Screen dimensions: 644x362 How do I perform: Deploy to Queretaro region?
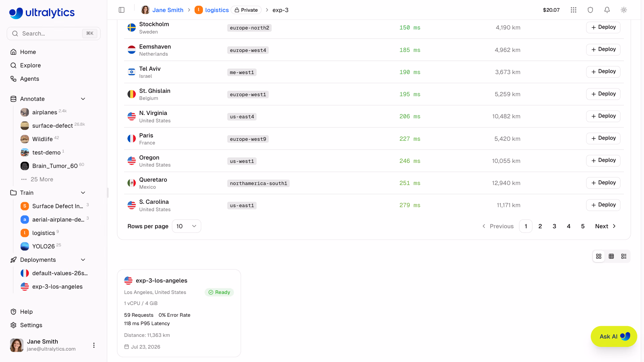[603, 183]
